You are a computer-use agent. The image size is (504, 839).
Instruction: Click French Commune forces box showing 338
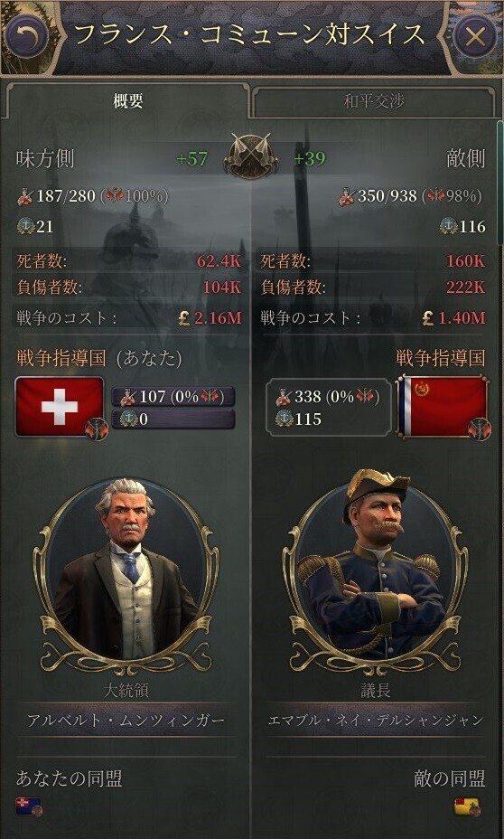click(x=328, y=407)
